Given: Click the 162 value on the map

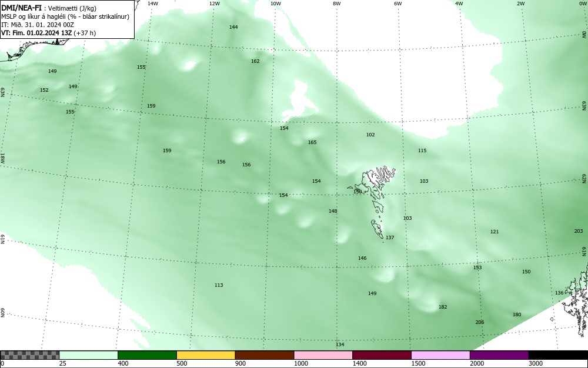Looking at the screenshot, I should 255,61.
